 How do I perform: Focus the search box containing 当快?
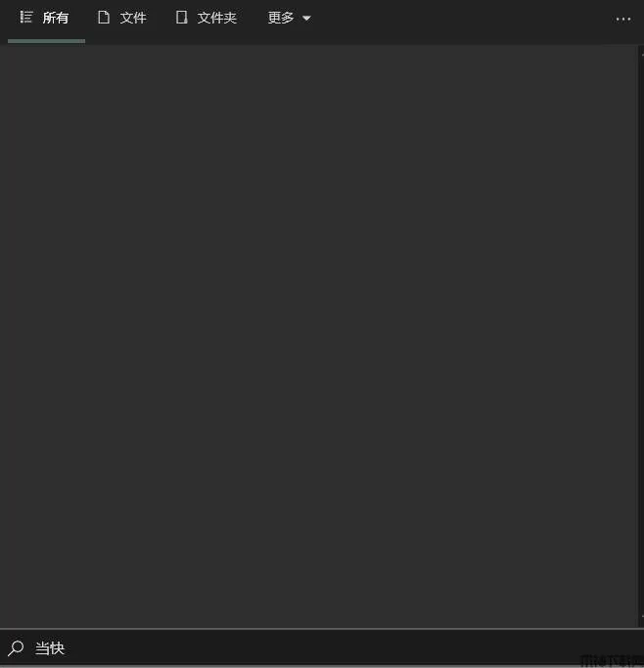(322, 648)
